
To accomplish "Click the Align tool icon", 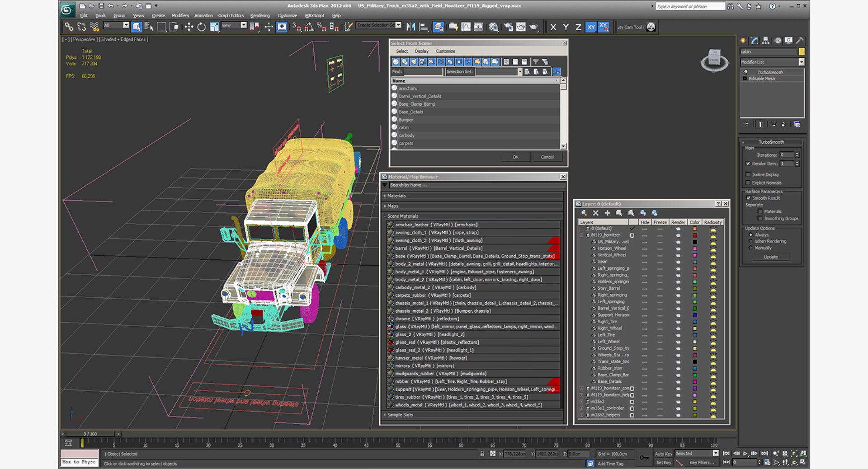I will (x=424, y=27).
